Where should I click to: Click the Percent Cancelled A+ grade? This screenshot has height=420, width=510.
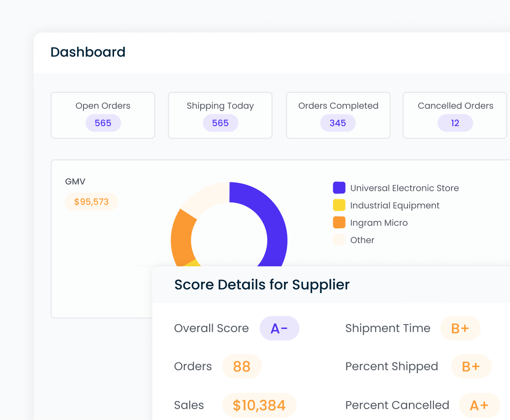[x=479, y=405]
